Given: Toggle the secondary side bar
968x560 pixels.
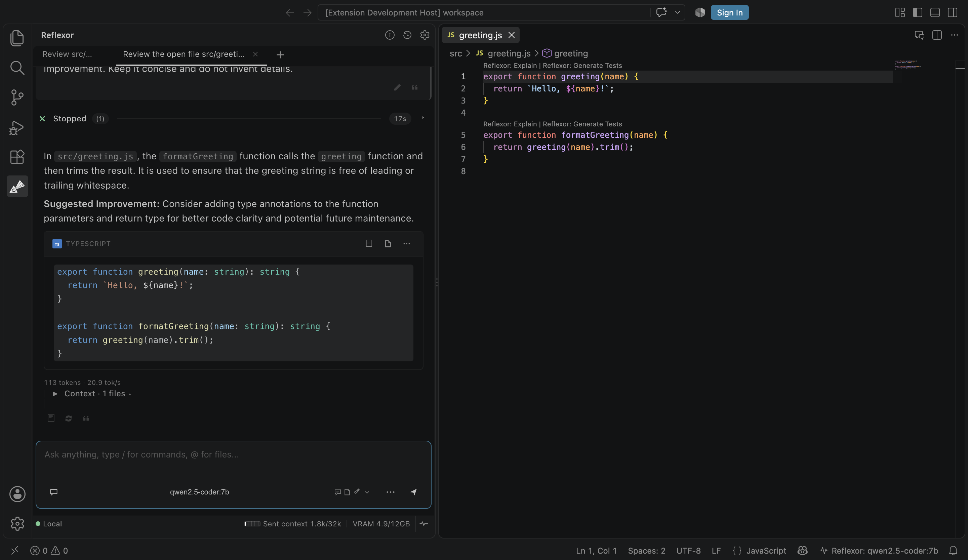Looking at the screenshot, I should (952, 12).
